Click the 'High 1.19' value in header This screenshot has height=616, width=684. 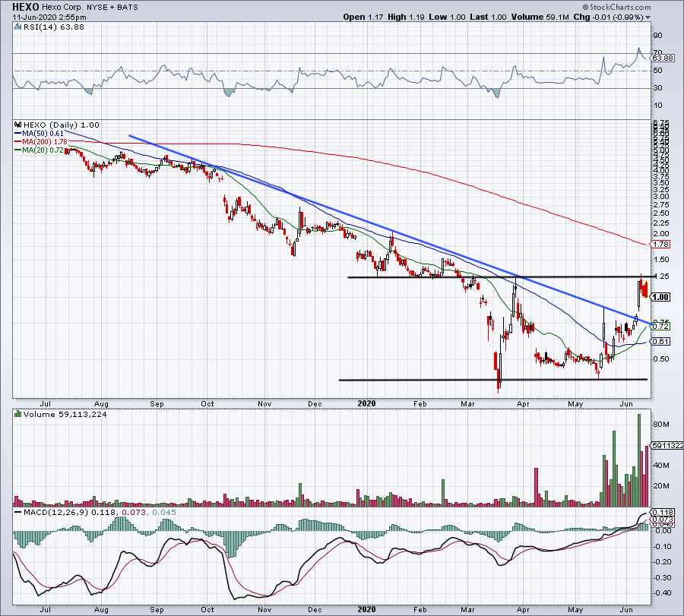[x=406, y=17]
